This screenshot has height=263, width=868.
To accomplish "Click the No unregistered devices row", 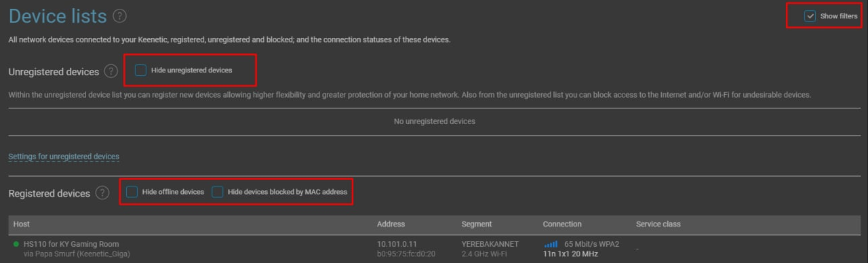I will click(434, 121).
